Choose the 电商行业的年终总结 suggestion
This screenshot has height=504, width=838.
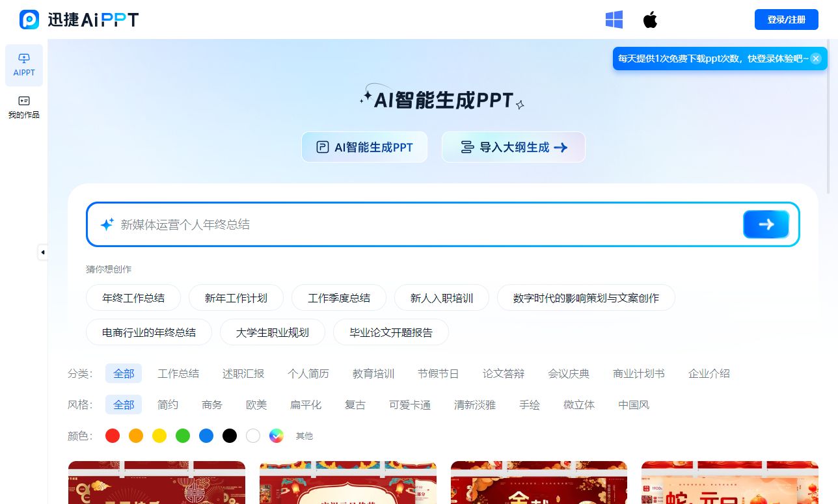tap(149, 332)
